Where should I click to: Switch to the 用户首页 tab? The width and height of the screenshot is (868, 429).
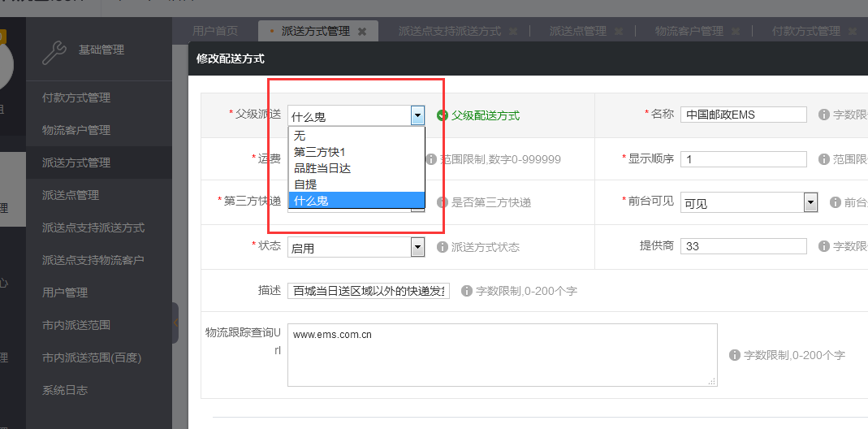(x=215, y=31)
